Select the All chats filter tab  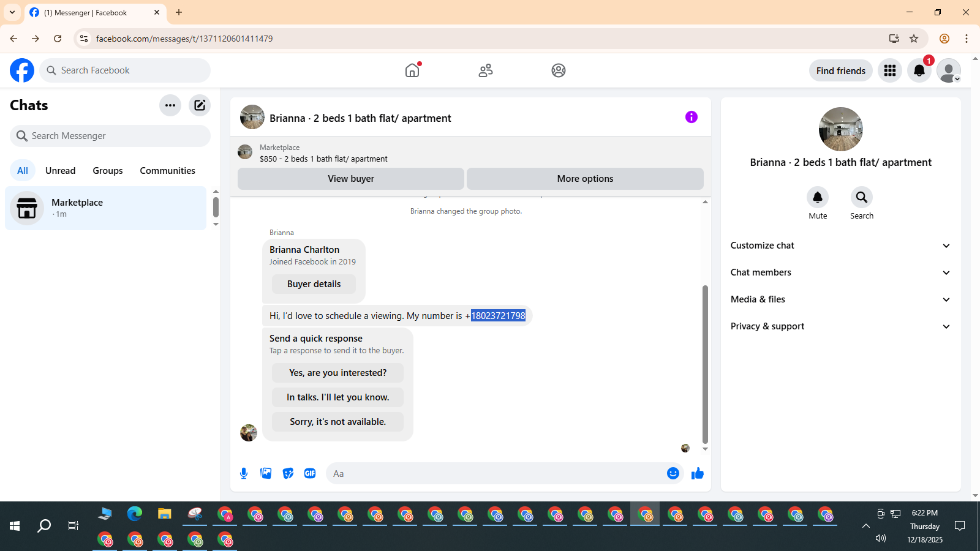click(23, 171)
